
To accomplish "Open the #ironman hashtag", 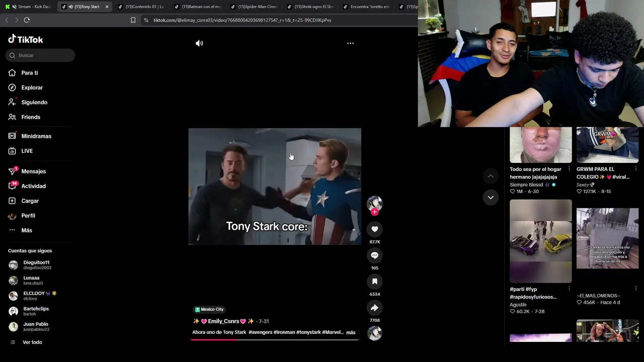I will [284, 332].
